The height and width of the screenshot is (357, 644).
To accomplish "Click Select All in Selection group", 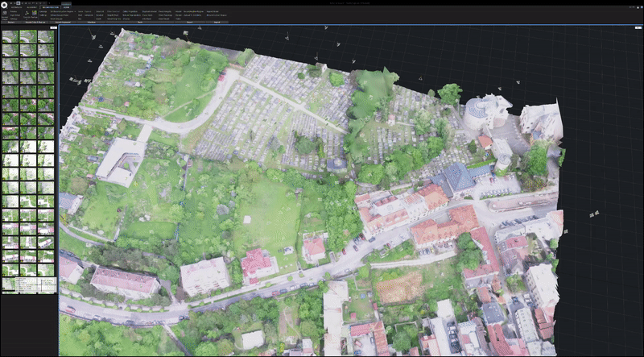I will (x=100, y=11).
